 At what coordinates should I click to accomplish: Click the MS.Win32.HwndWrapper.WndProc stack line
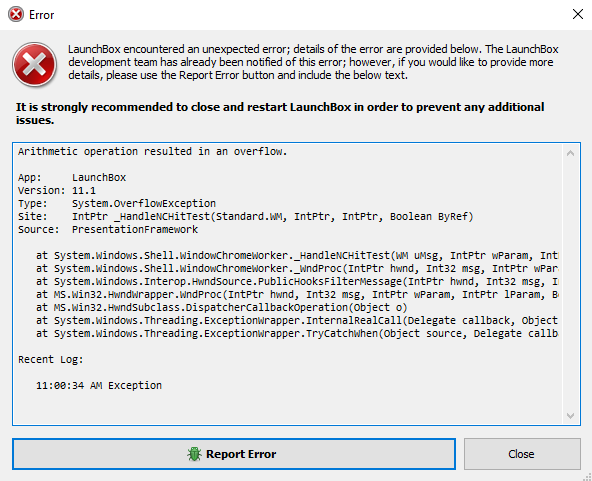pos(298,294)
